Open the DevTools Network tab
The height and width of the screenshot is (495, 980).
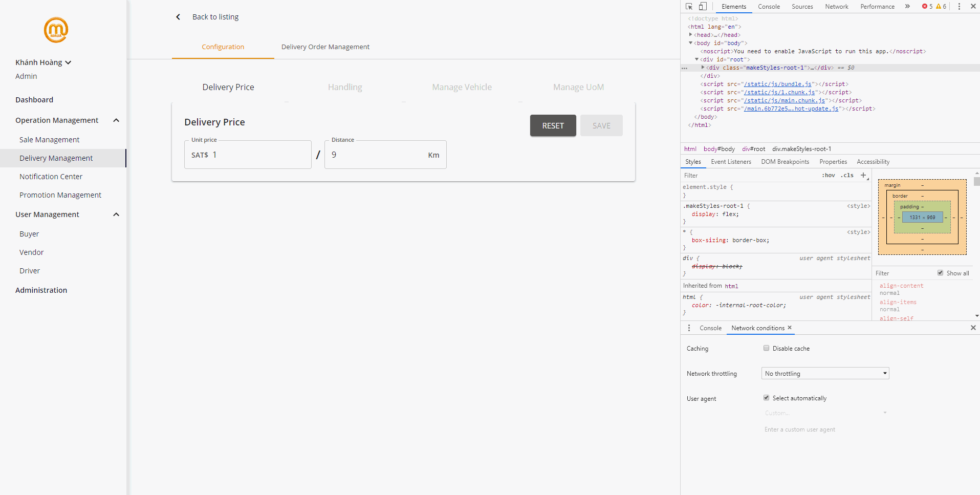coord(837,7)
